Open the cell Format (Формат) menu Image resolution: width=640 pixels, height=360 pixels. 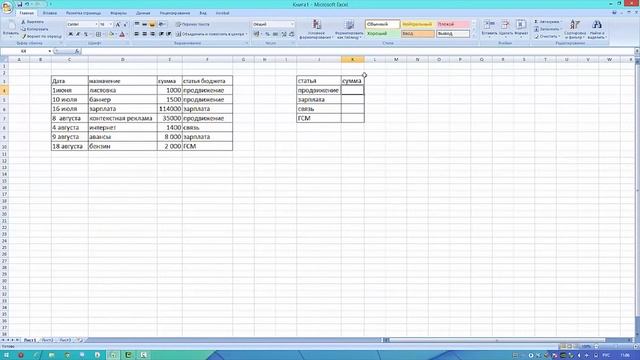coord(521,28)
